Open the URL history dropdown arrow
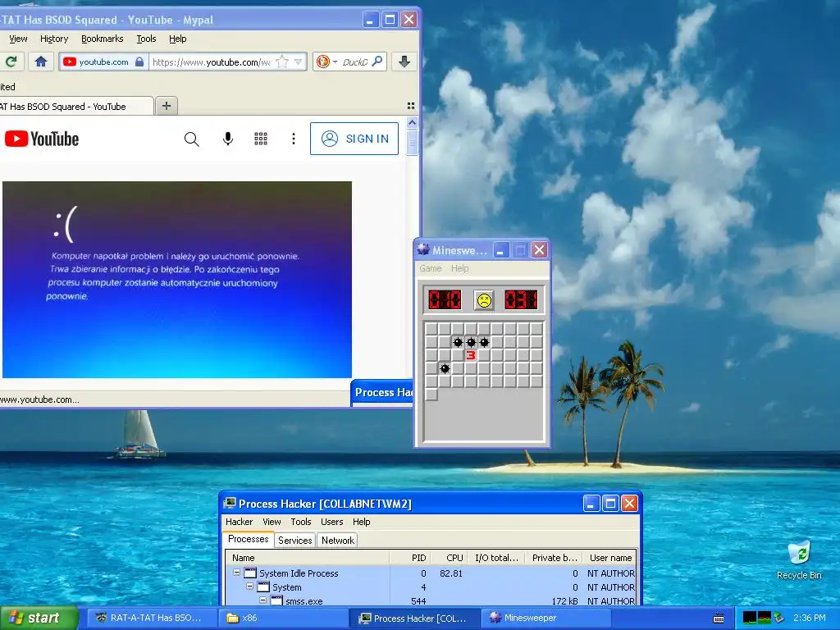 [x=299, y=62]
